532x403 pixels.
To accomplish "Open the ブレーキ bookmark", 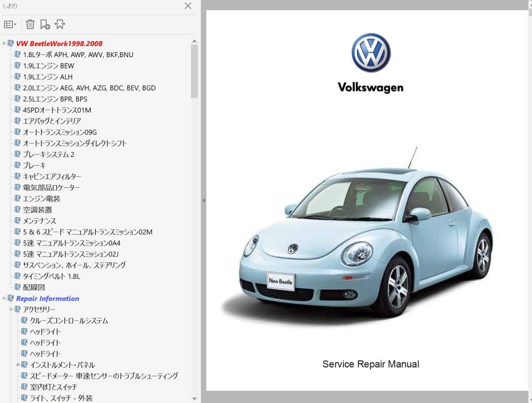I will tap(34, 165).
